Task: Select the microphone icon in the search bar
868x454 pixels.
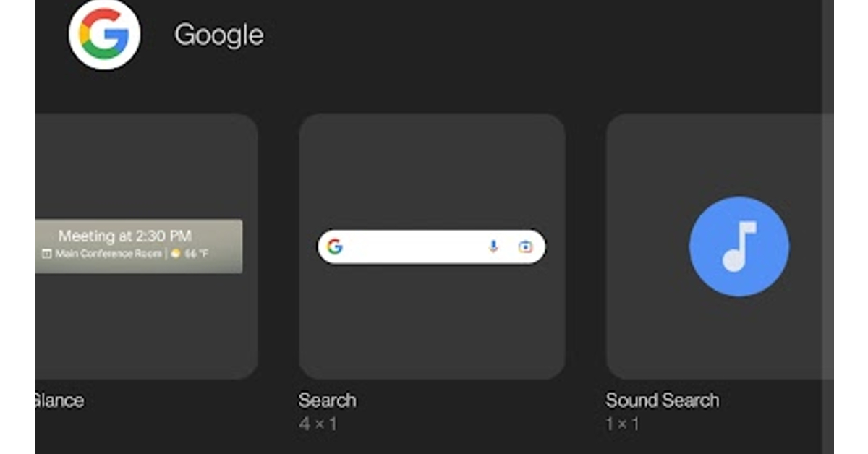Action: 493,247
